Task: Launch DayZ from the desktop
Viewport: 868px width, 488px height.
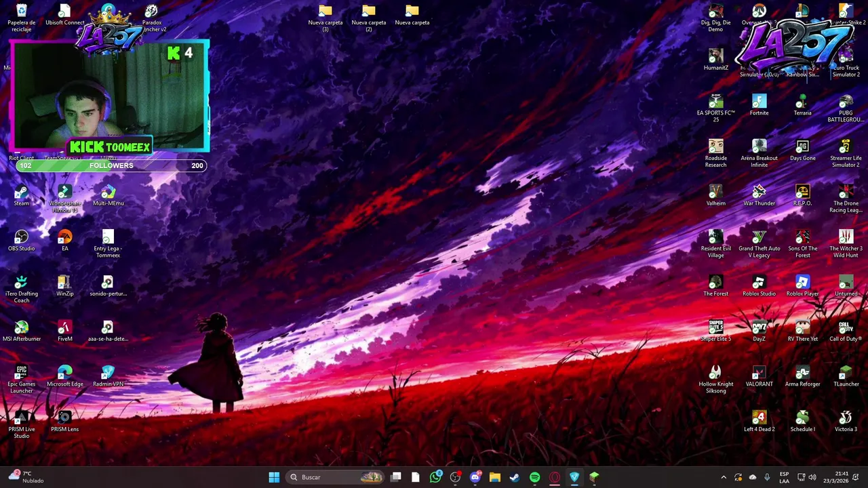Action: [759, 331]
